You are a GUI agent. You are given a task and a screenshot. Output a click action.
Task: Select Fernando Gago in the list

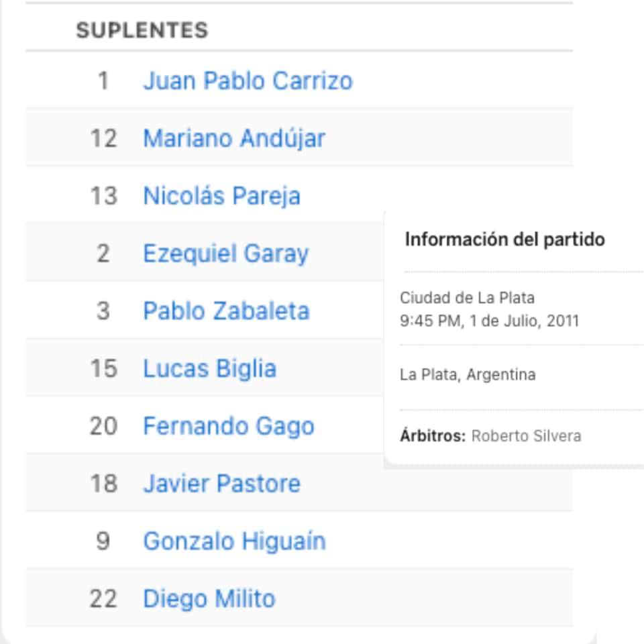(x=229, y=426)
